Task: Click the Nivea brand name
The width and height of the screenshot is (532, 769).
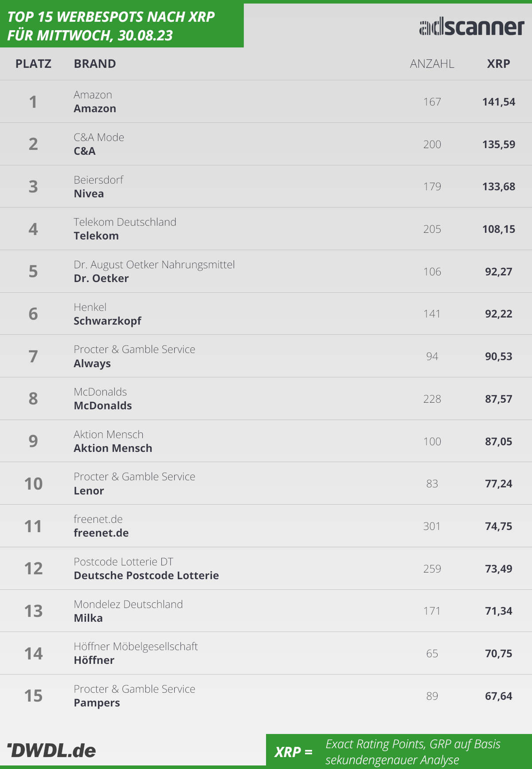Action: coord(89,194)
